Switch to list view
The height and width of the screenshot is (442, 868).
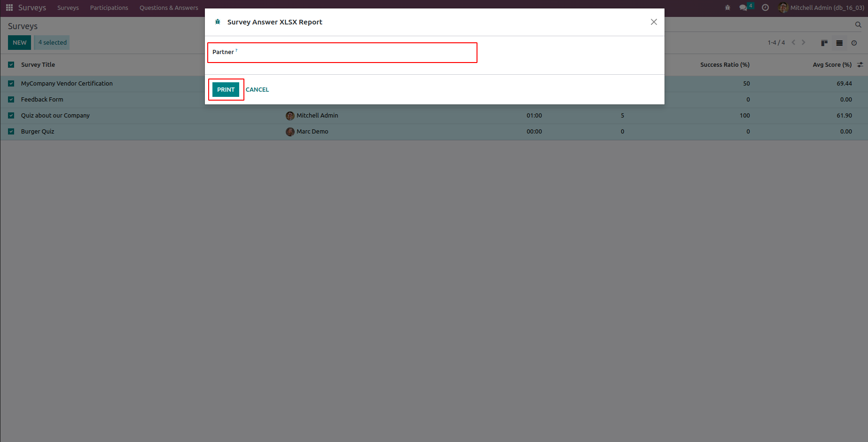click(839, 43)
